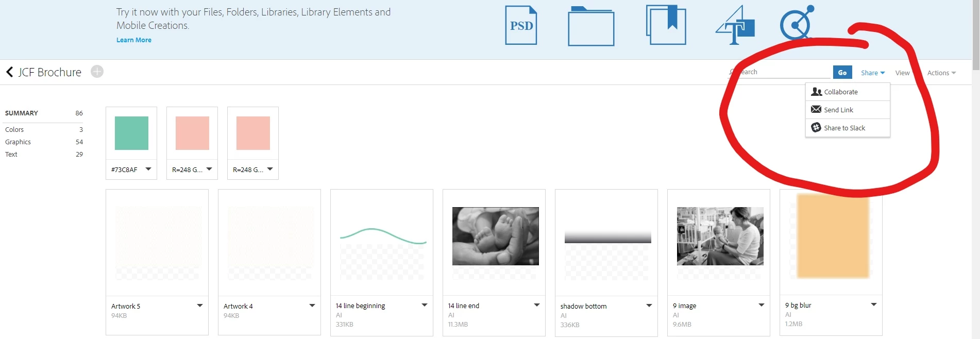
Task: Click the 9 image name label
Action: [x=684, y=306]
